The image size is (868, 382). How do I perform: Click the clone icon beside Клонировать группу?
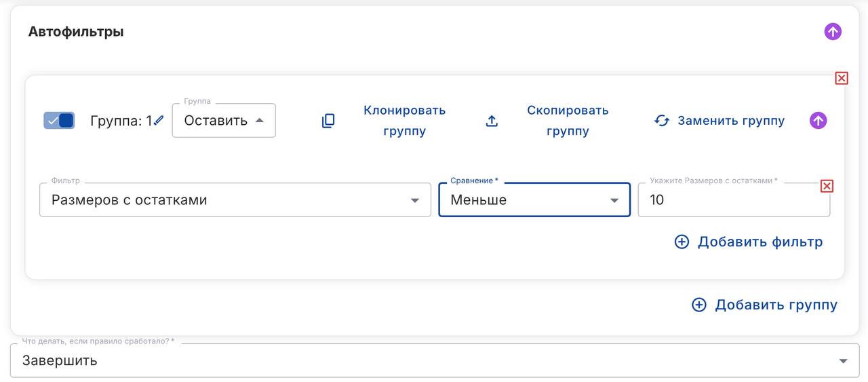(328, 121)
